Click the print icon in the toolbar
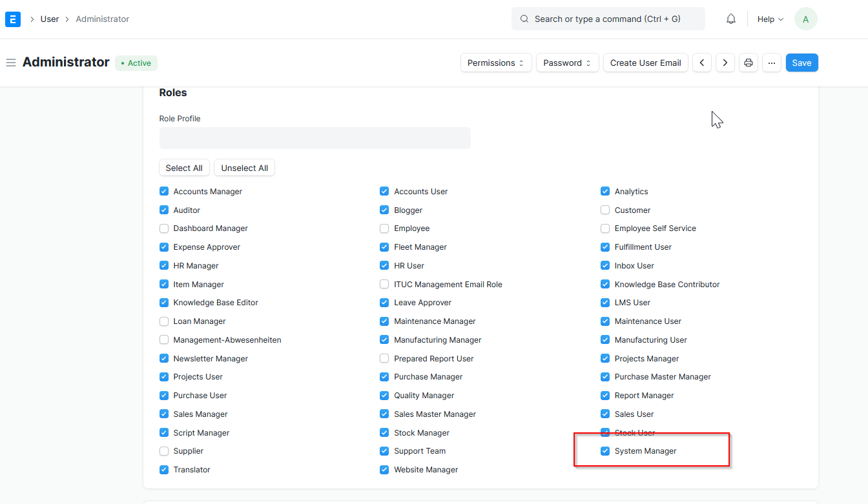The height and width of the screenshot is (504, 868). click(748, 63)
